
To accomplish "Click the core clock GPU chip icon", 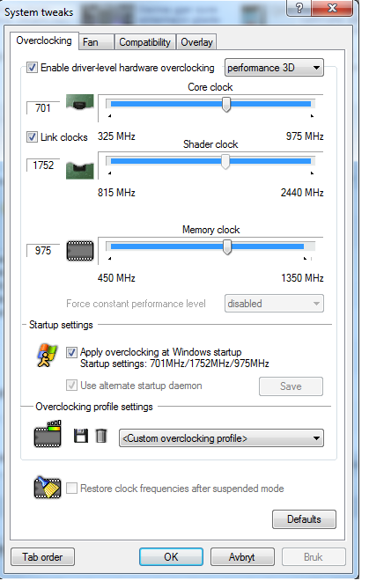I will click(79, 102).
